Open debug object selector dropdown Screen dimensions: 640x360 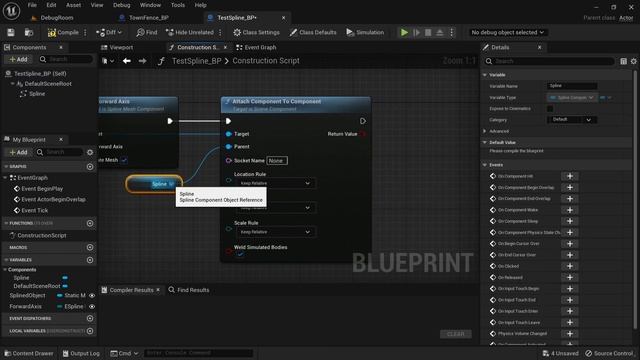point(507,32)
